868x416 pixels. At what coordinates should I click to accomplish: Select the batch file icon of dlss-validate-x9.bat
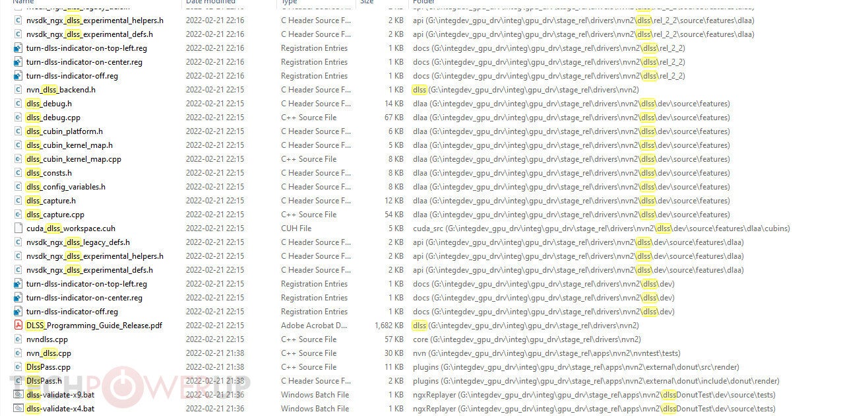18,395
